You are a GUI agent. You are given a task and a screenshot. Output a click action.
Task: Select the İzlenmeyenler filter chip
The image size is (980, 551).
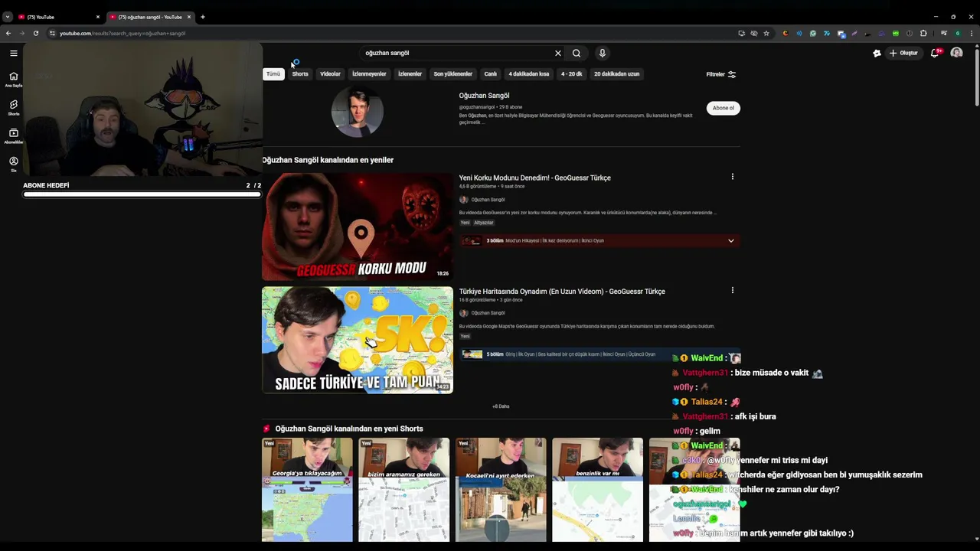coord(369,74)
